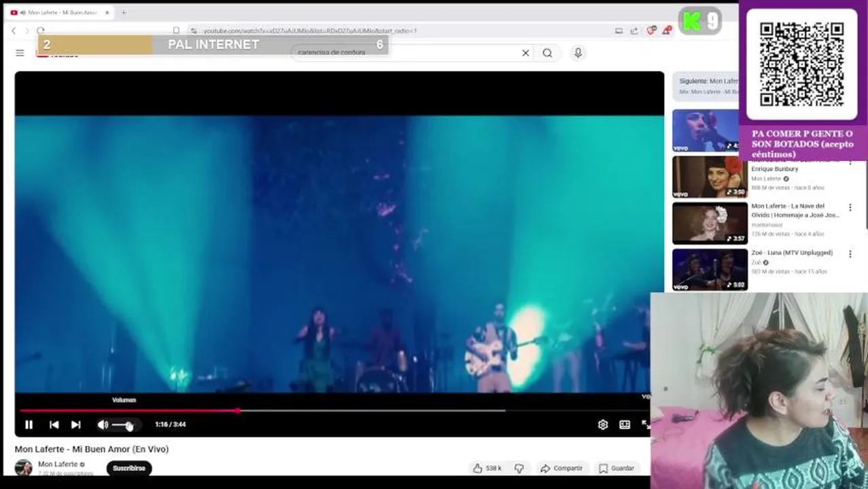This screenshot has width=868, height=489.
Task: Pause the video playback
Action: pos(29,424)
